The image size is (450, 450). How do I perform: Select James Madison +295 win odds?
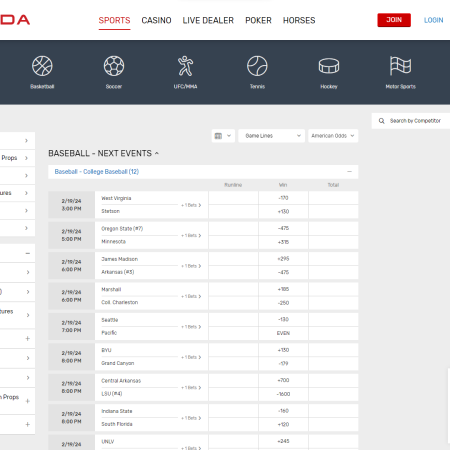tap(283, 259)
